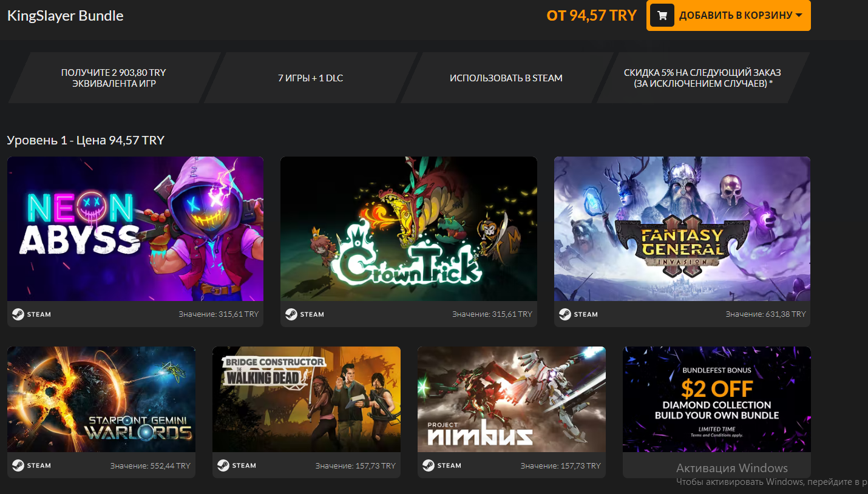Expand the add-to-cart dropdown arrow
868x494 pixels.
[x=799, y=15]
